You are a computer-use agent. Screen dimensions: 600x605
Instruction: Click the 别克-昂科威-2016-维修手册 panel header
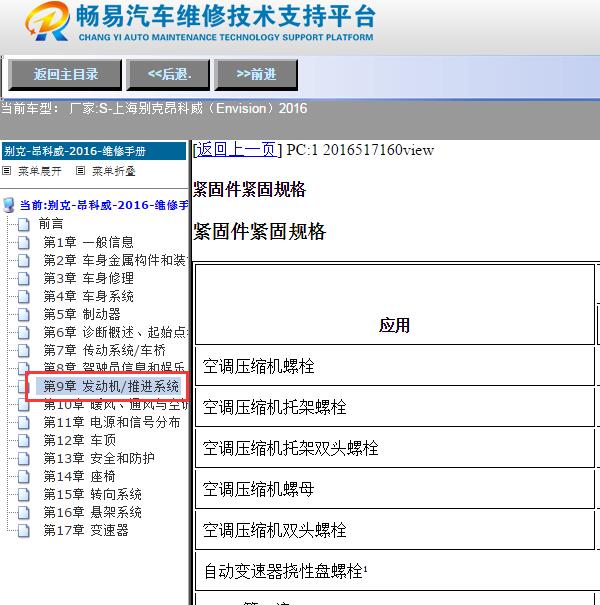94,151
